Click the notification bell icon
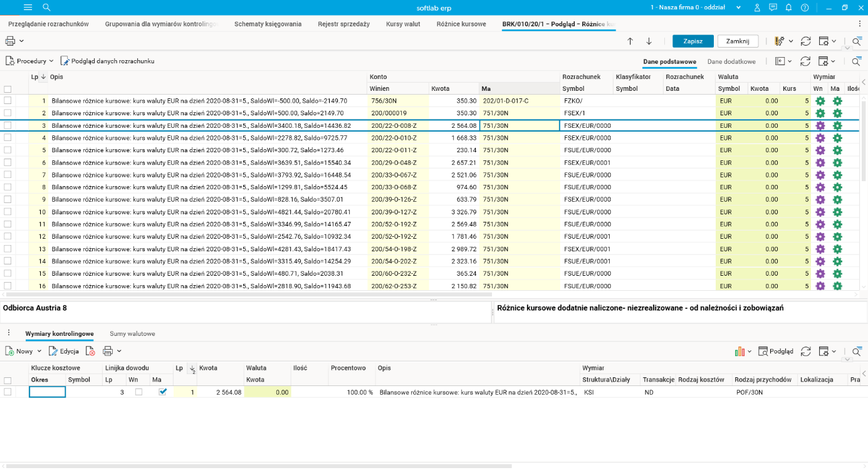 [789, 8]
